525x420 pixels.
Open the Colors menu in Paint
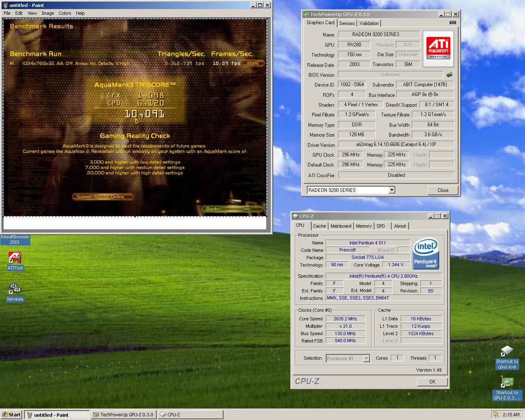click(65, 13)
